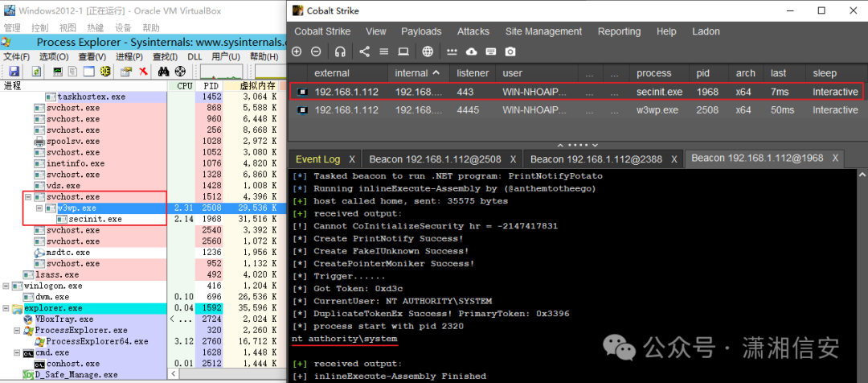Open the Ladon menu
Viewport: 868px width, 383px height.
click(706, 31)
